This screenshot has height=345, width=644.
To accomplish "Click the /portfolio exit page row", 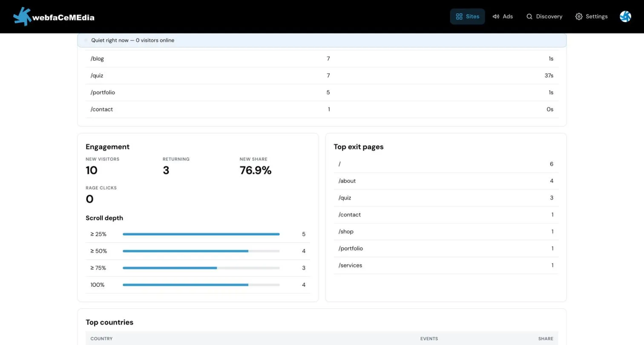I will 446,248.
